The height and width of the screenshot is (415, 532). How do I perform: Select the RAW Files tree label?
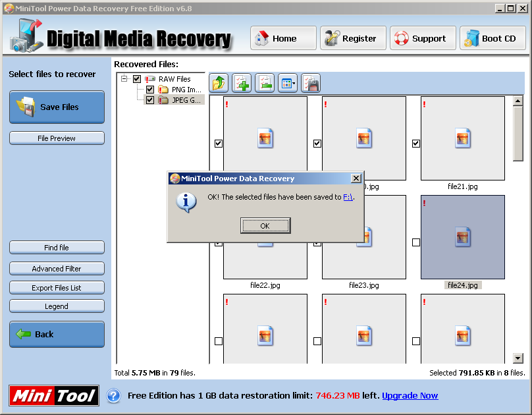(174, 79)
